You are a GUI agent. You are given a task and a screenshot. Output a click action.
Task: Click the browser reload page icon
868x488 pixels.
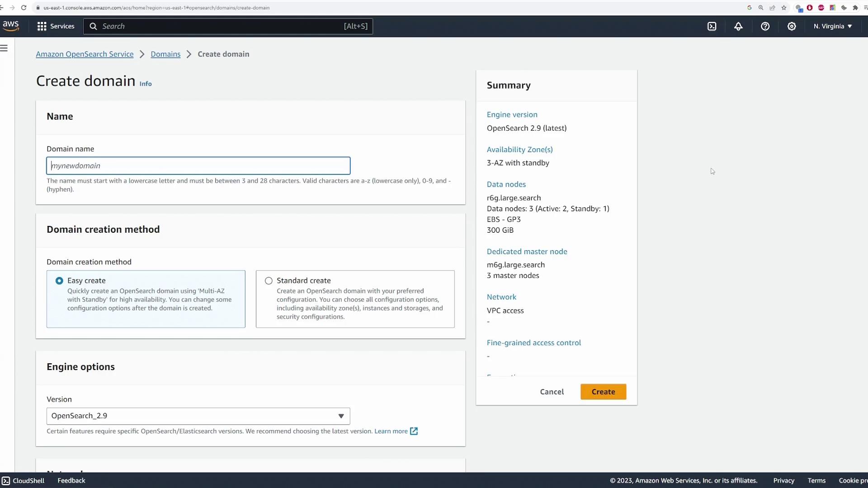[x=24, y=8]
